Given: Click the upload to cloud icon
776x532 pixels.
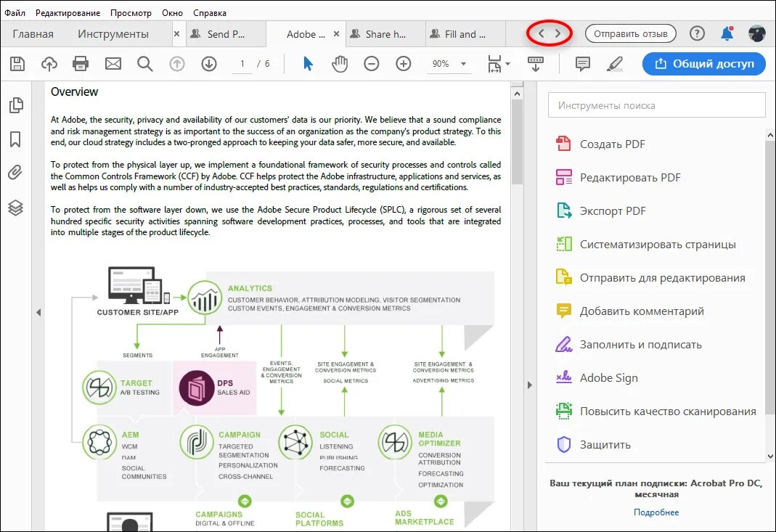Looking at the screenshot, I should (49, 63).
